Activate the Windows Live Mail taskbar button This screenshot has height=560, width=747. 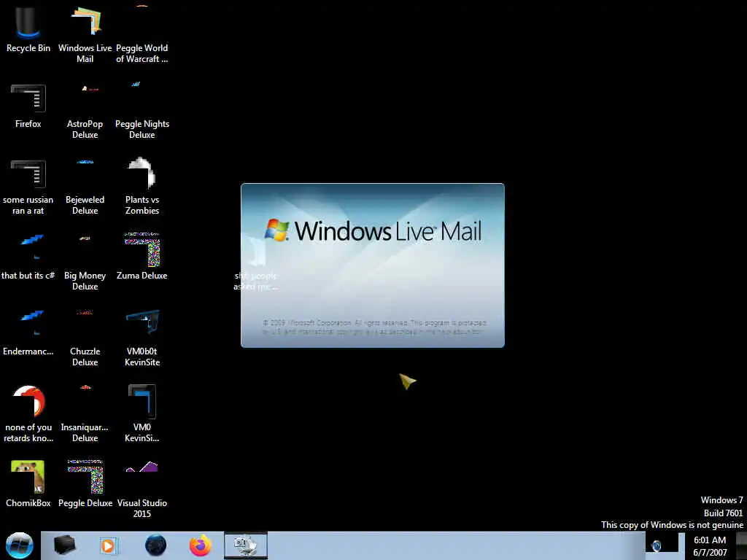246,545
